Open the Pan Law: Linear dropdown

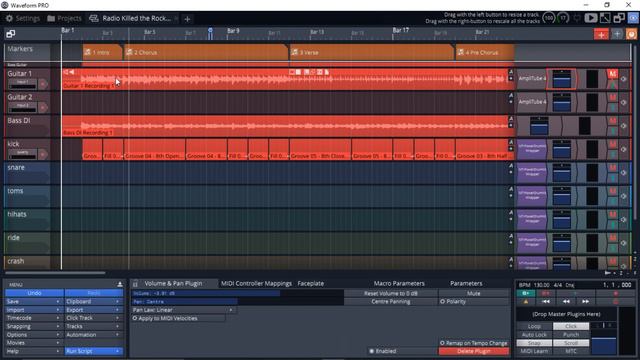(183, 310)
